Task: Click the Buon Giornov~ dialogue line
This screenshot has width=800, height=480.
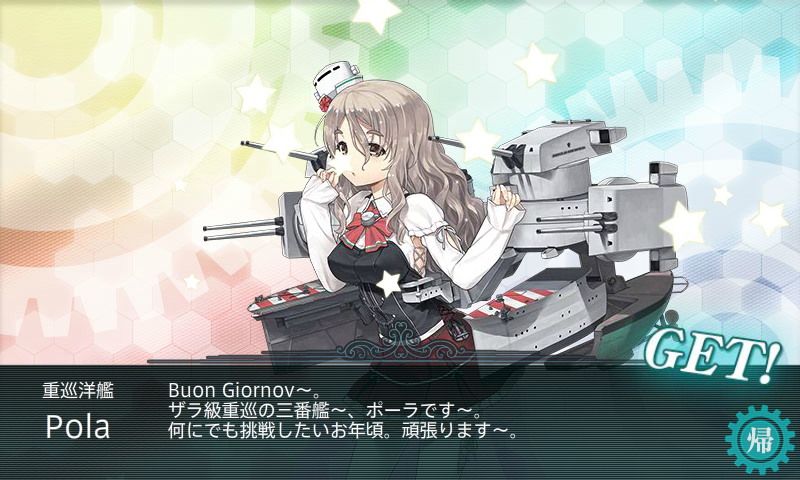Action: (244, 391)
